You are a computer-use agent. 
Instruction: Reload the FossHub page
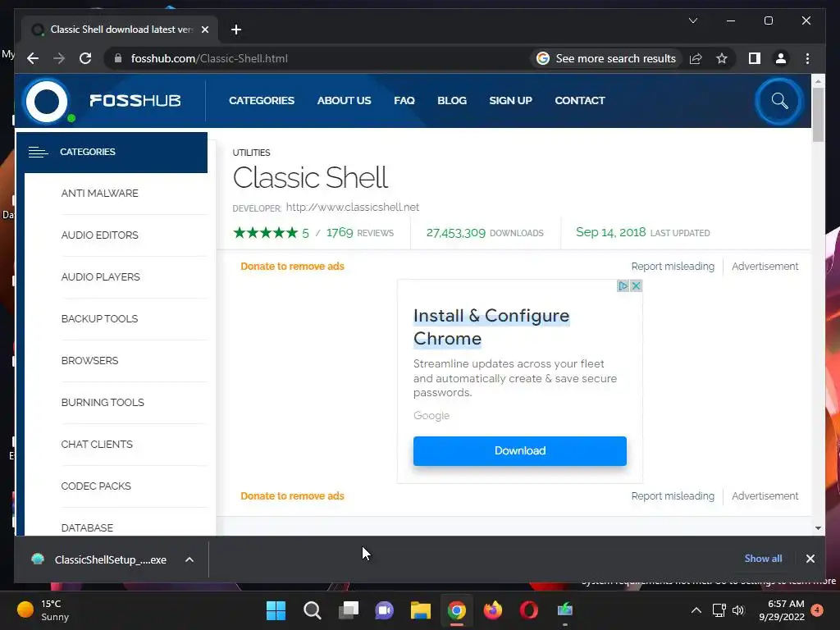coord(85,58)
